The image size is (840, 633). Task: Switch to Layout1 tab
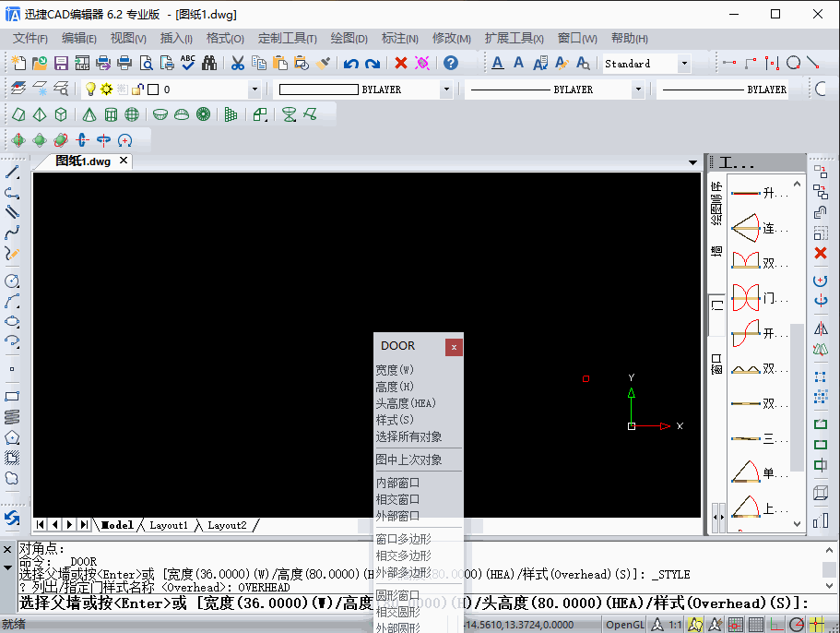[169, 525]
